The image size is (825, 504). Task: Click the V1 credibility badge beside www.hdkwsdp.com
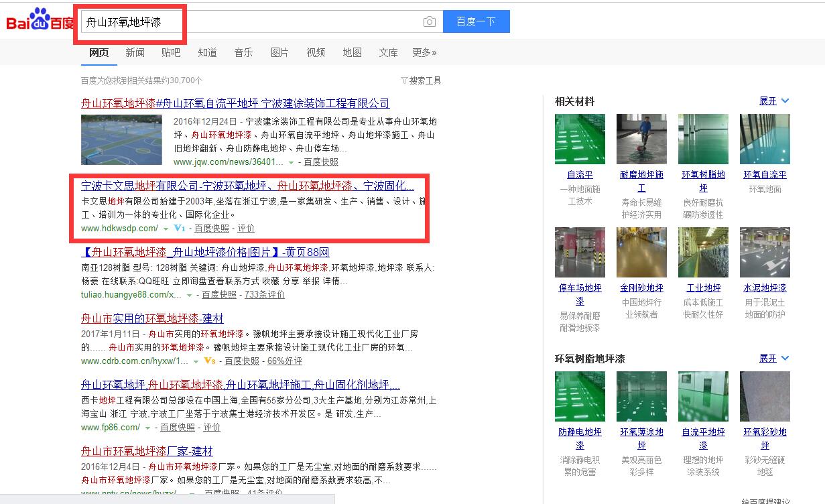(x=180, y=228)
